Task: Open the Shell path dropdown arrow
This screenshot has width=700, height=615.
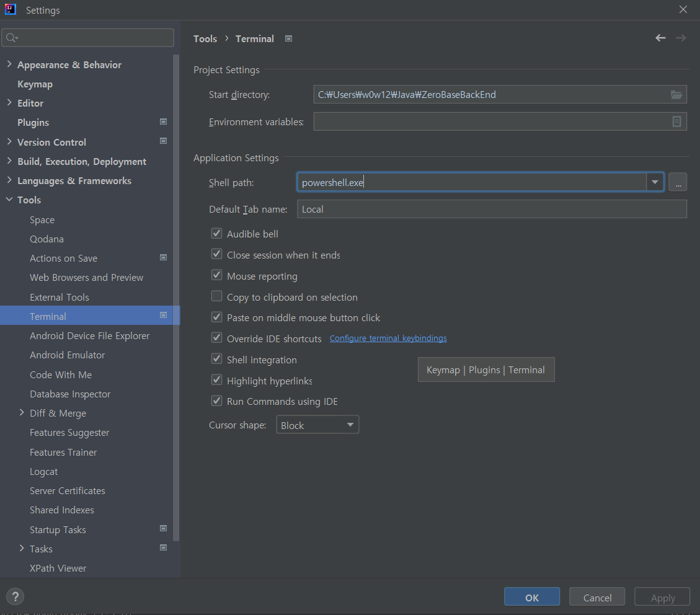Action: 655,182
